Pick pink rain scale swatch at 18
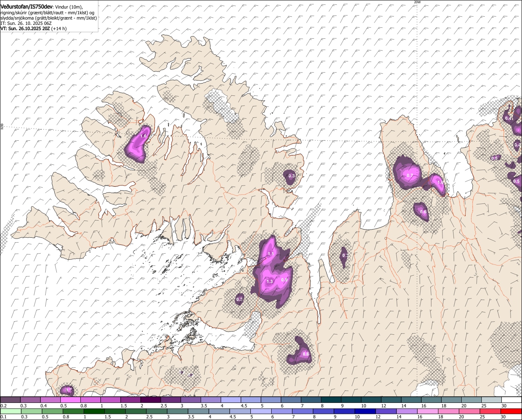 pos(449,411)
